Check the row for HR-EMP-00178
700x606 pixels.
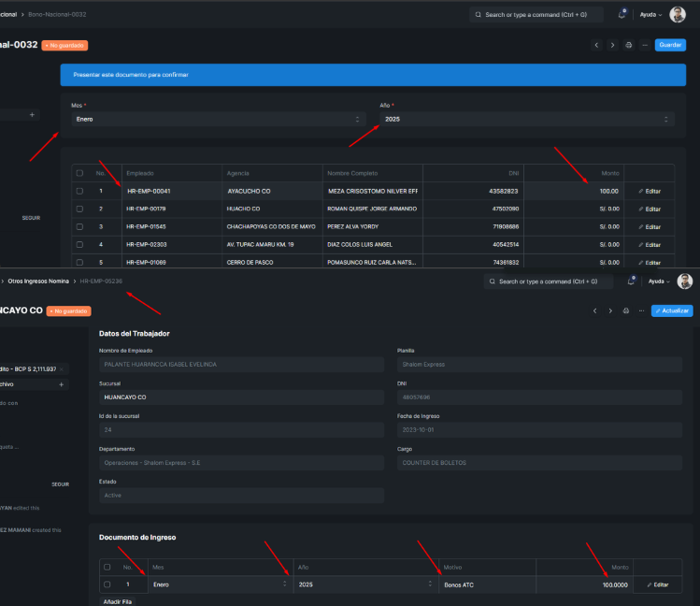tap(79, 209)
